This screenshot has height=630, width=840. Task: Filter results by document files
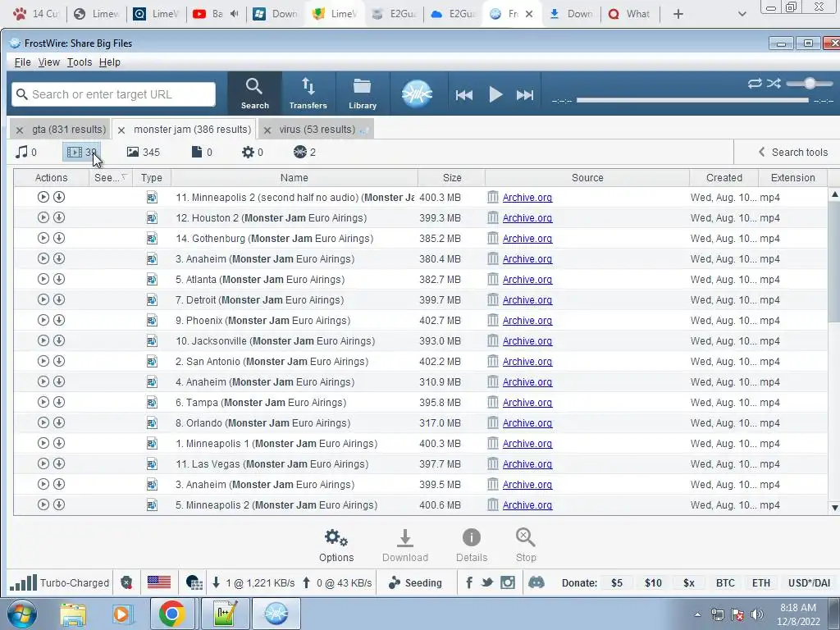pos(202,152)
